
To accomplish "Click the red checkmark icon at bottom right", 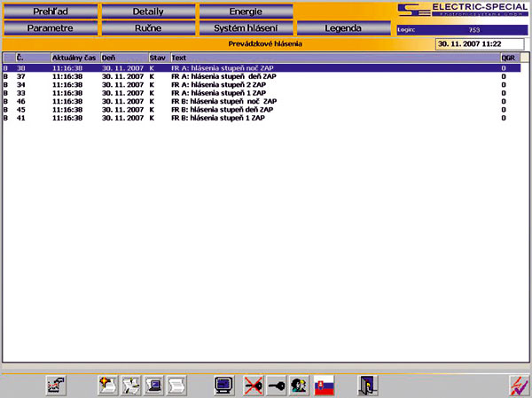I will 517,385.
